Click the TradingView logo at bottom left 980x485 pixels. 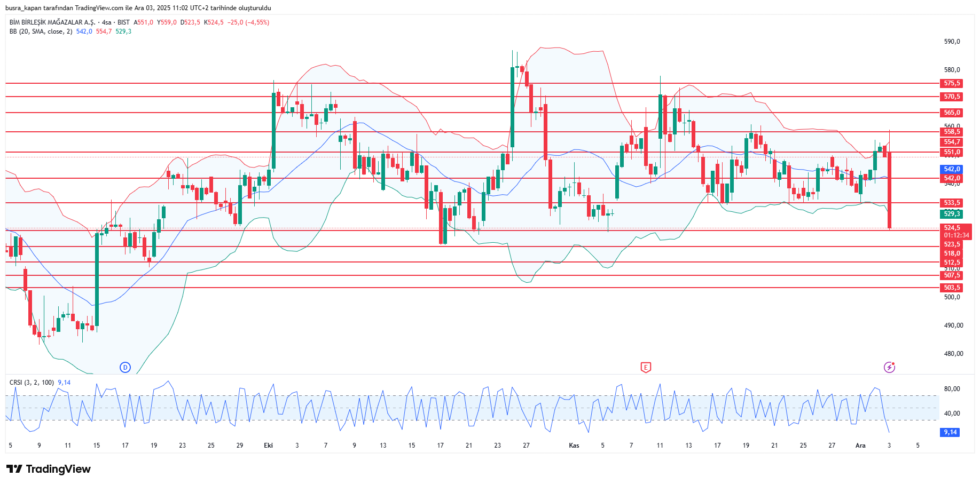point(49,469)
